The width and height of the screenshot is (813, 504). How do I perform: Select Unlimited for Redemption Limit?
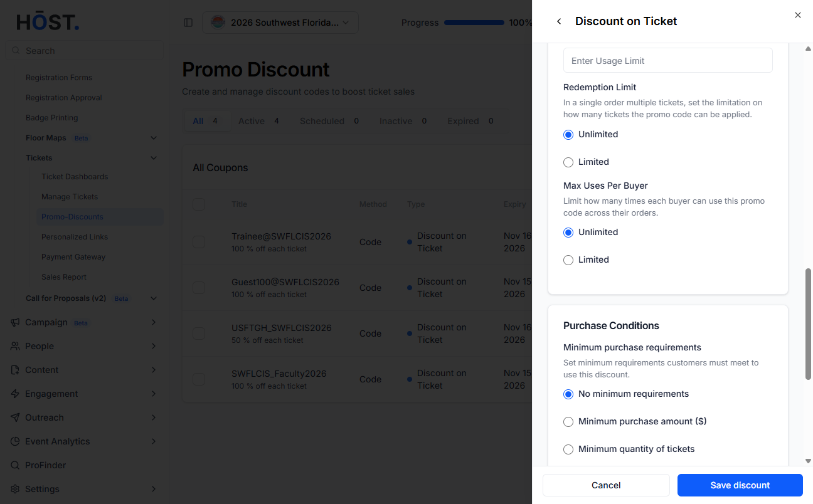click(x=568, y=134)
